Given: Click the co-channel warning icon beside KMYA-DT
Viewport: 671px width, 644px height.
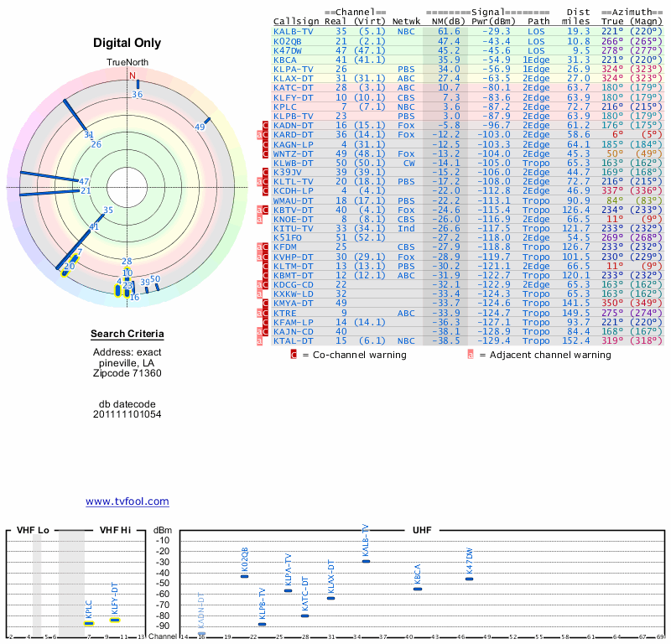Looking at the screenshot, I should (267, 304).
